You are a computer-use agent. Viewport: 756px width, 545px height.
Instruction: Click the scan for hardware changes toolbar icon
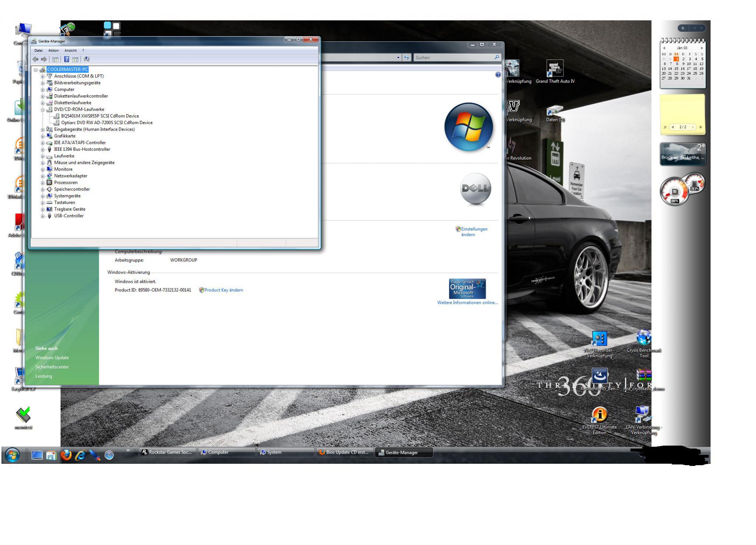click(x=86, y=59)
